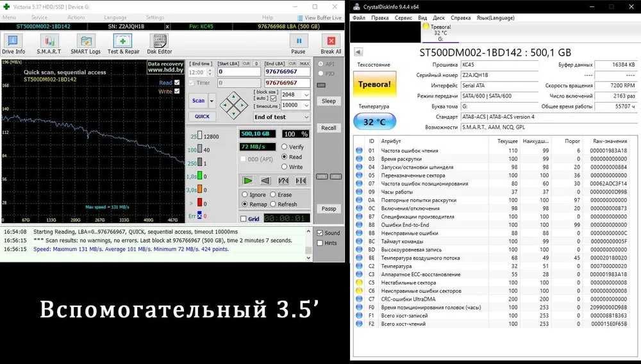641x364 pixels.
Task: Click status circle for attribute 01
Action: coord(359,151)
